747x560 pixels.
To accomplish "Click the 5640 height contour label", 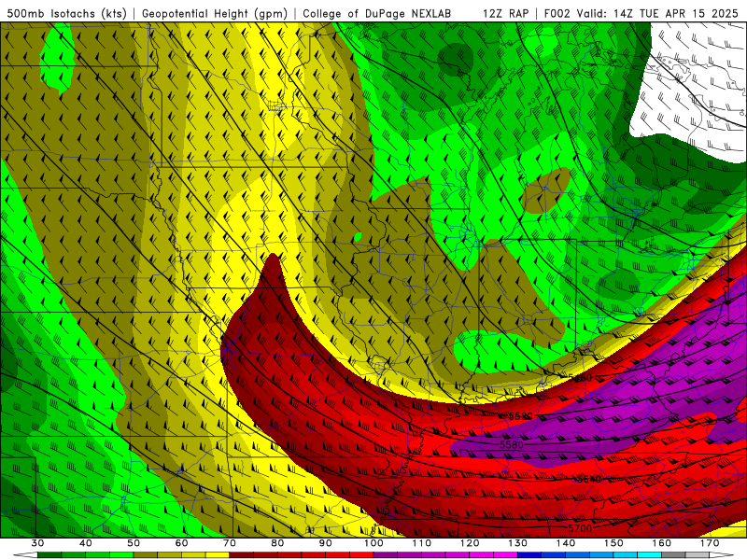I will pyautogui.click(x=589, y=479).
